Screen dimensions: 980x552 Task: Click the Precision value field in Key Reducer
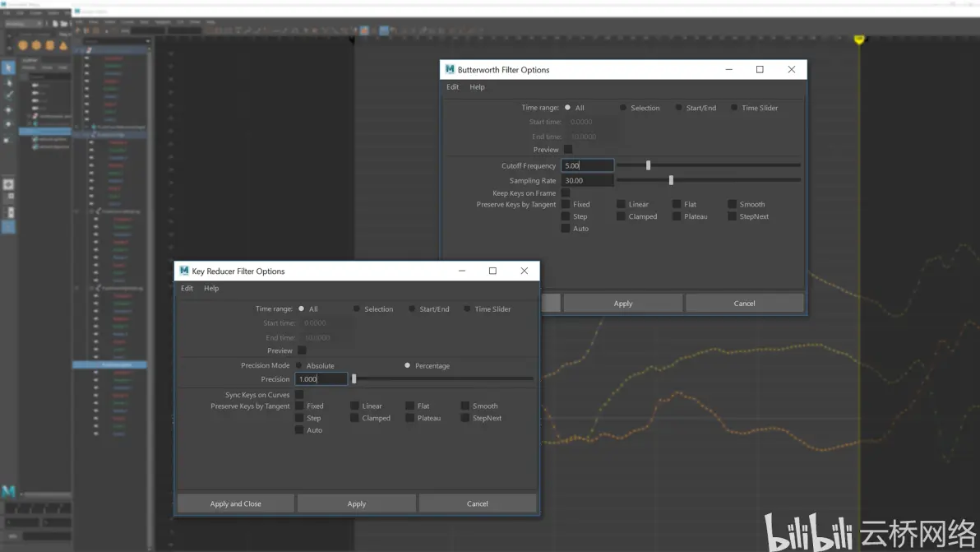[321, 379]
